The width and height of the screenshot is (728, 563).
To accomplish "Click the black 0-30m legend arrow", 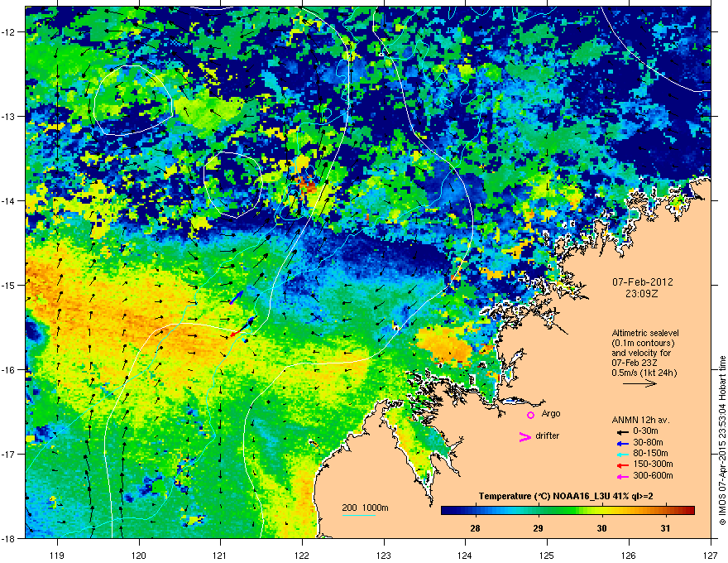I will [623, 432].
